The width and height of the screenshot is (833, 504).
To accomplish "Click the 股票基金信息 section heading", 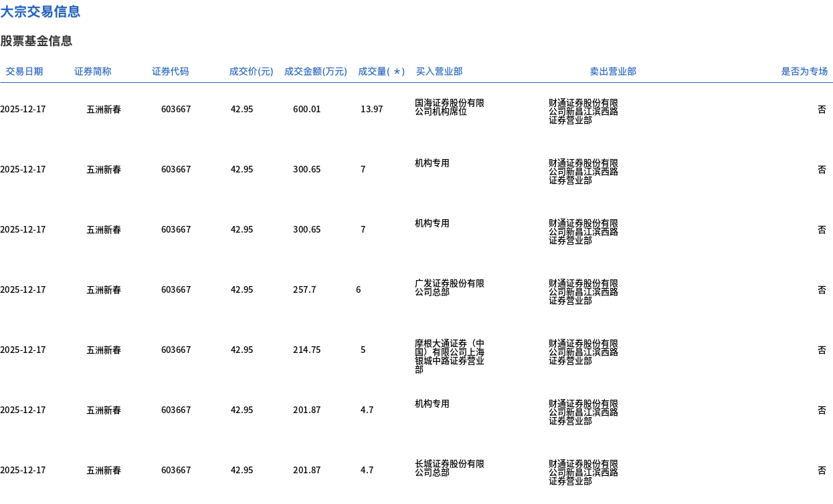I will tap(36, 41).
